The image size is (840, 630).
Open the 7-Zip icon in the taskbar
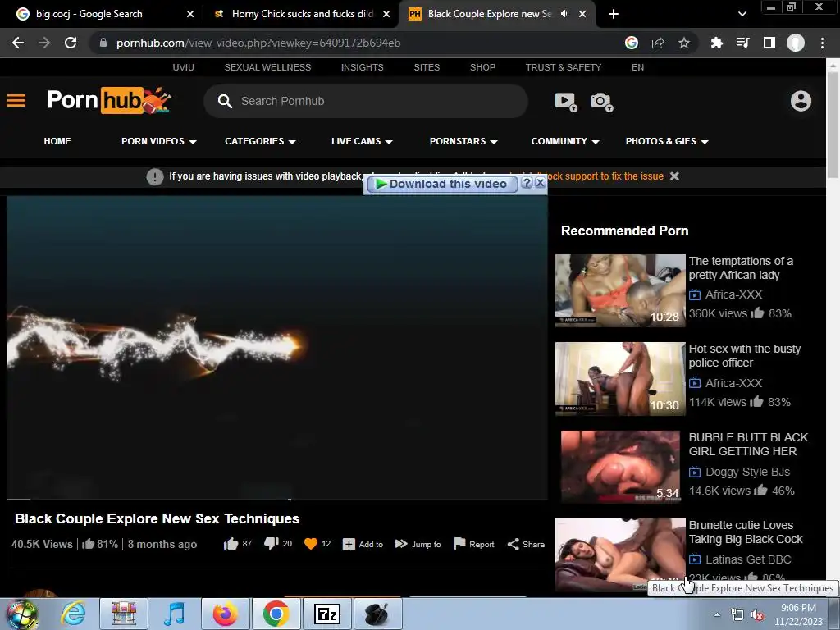(x=326, y=614)
